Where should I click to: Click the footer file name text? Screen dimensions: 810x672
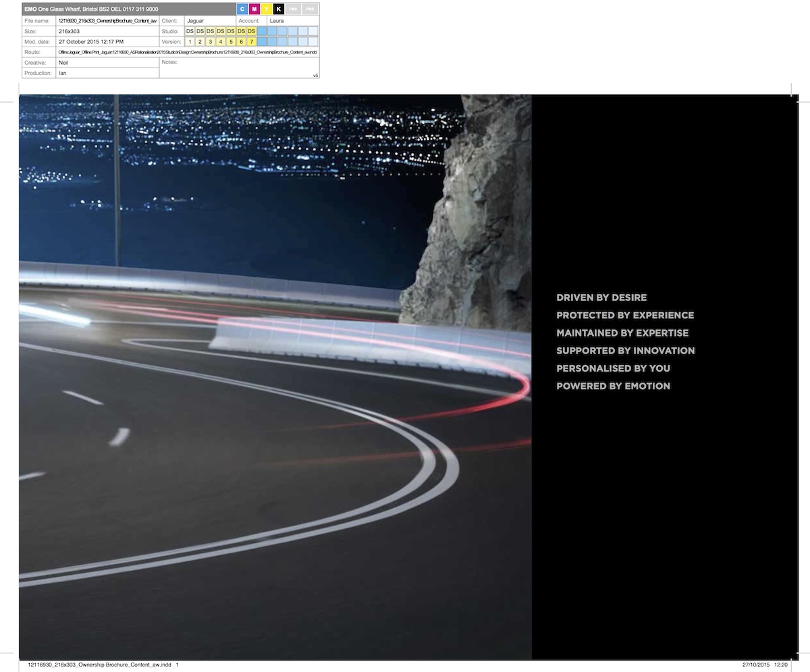coord(100,665)
